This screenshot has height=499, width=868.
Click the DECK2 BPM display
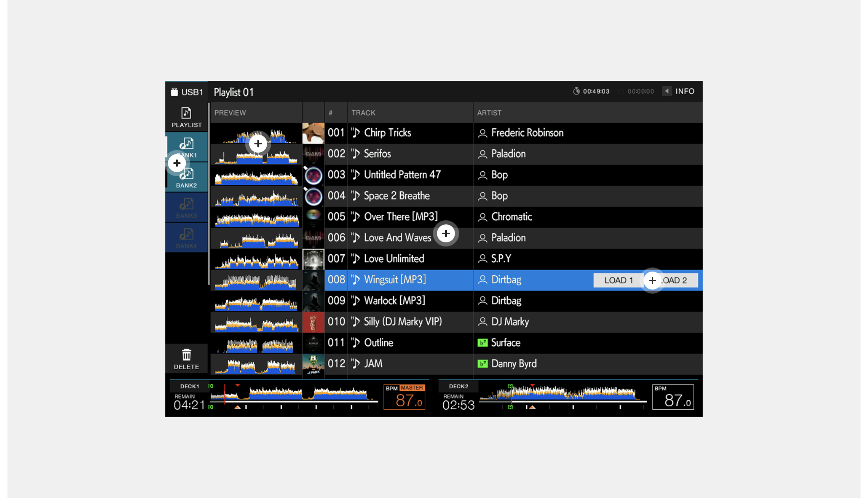(673, 397)
